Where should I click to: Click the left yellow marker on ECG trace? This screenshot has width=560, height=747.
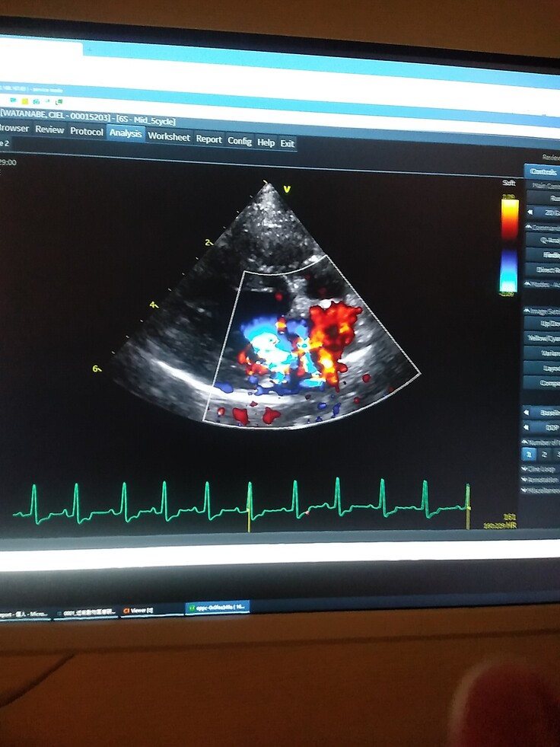click(249, 506)
